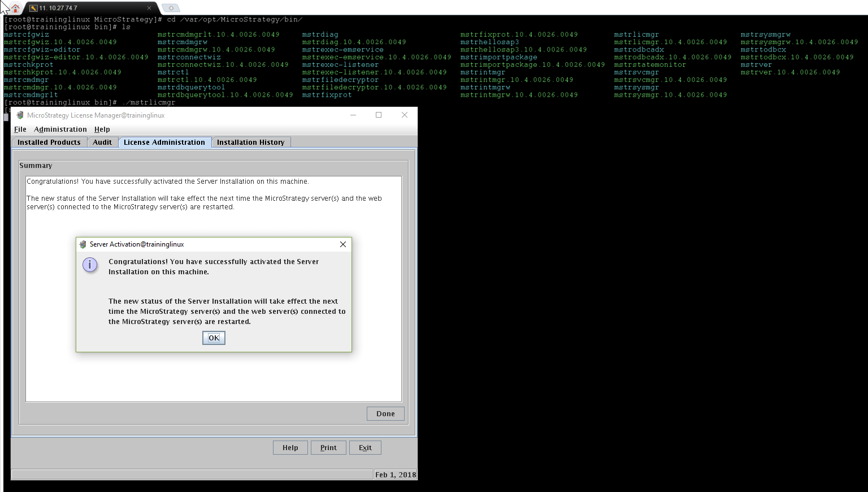868x492 pixels.
Task: Click the Server Activation dialog title icon
Action: [x=83, y=244]
